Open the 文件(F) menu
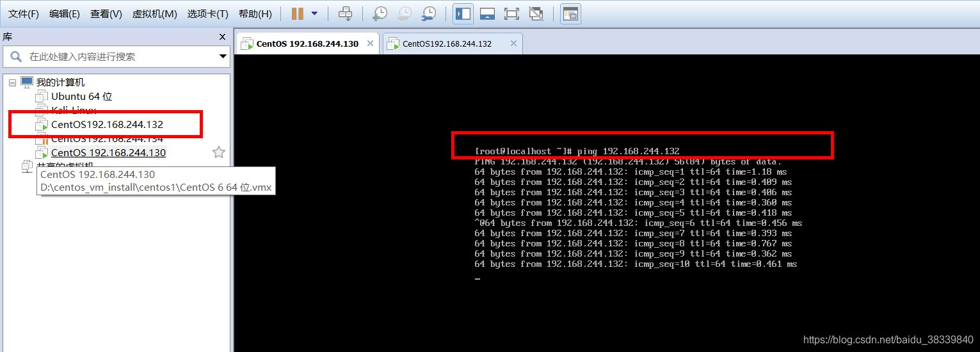Viewport: 980px width, 352px height. (23, 13)
